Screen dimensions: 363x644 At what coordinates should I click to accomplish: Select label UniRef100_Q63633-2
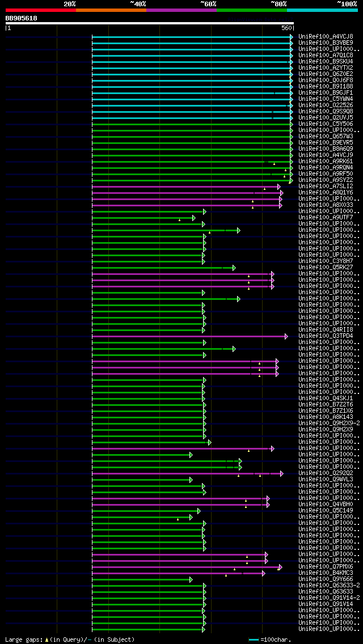pos(330,586)
